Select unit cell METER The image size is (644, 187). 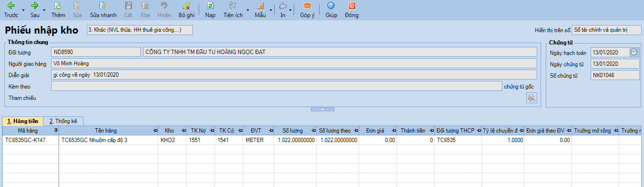[x=258, y=140]
